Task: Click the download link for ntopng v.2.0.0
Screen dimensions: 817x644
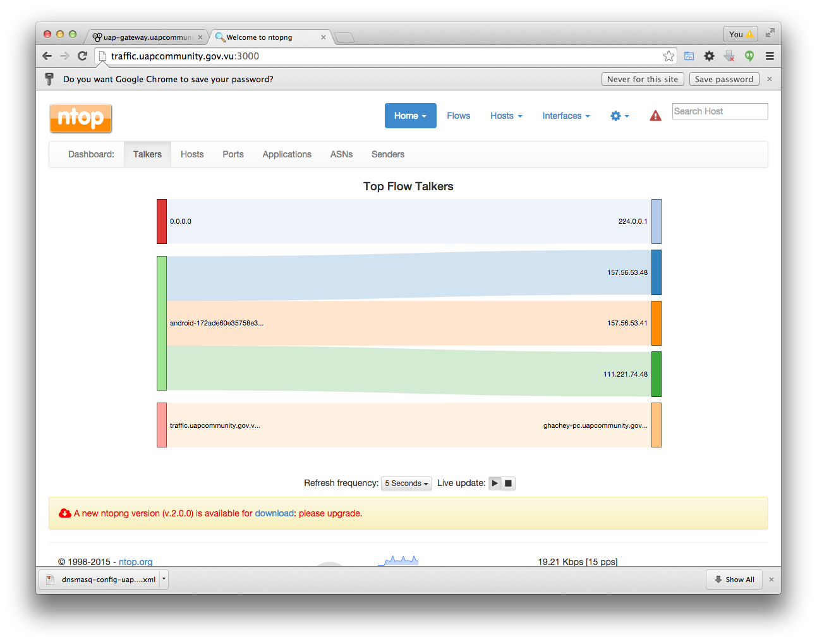Action: pyautogui.click(x=274, y=513)
